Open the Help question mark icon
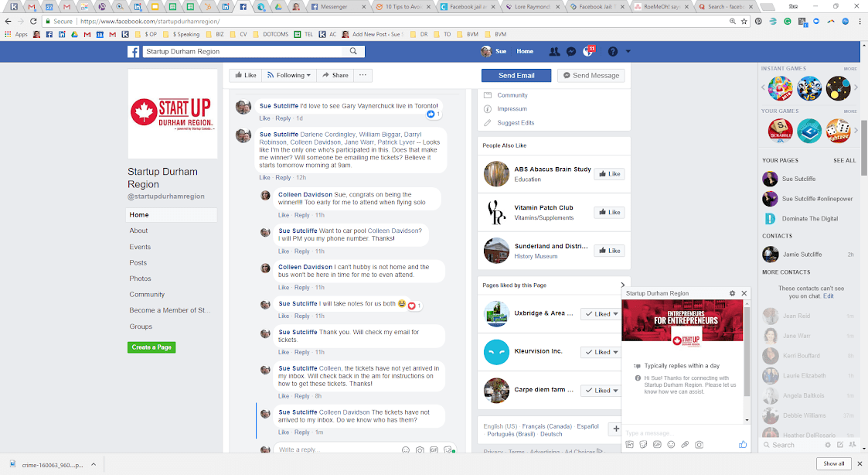Viewport: 868px width, 475px height. coord(613,52)
